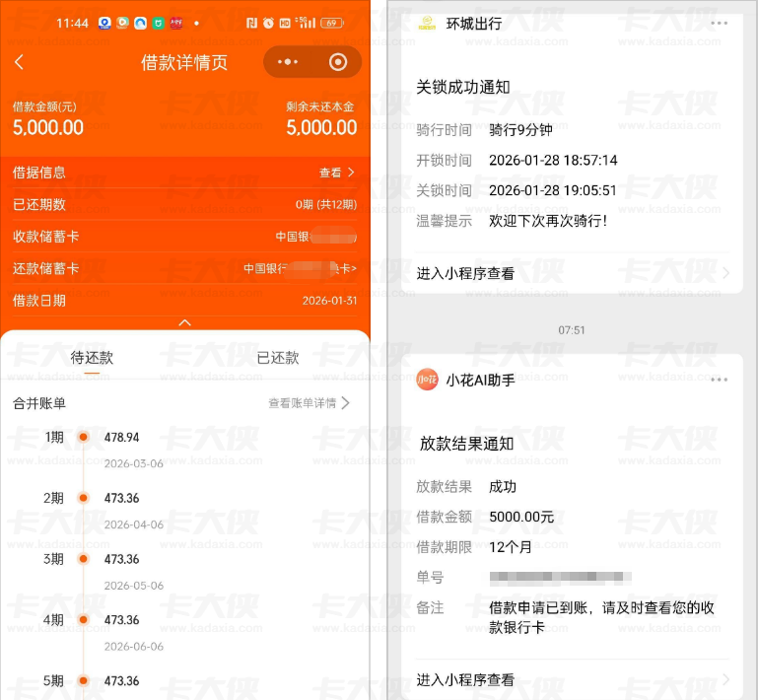
Task: Tap the 11:44 clock in status bar
Action: (x=73, y=23)
